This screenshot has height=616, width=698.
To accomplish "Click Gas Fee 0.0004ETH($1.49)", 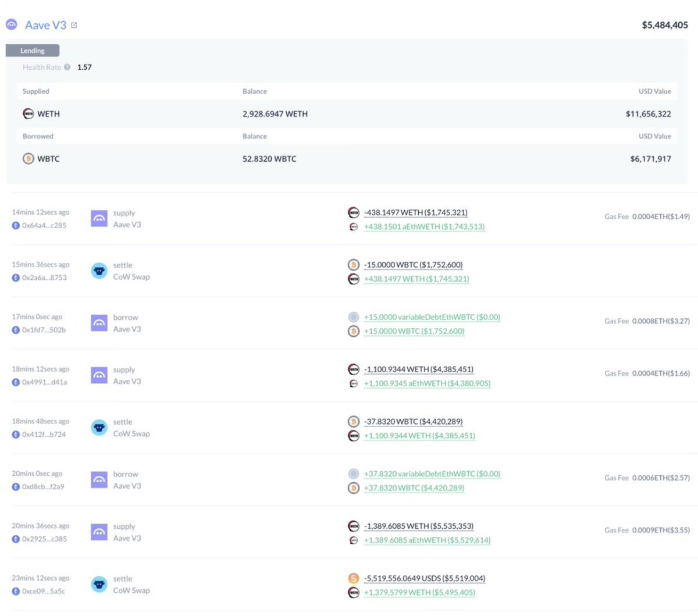I will [647, 216].
